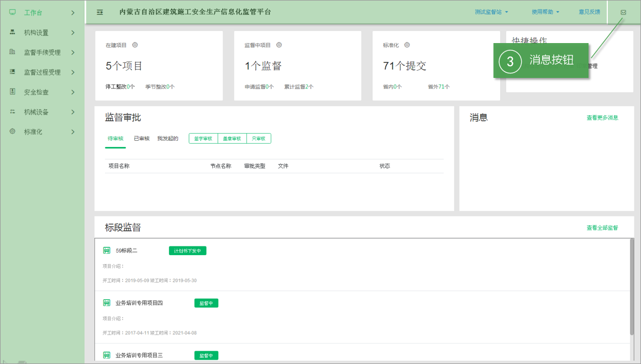Click the 节点名称 column header

pos(220,166)
